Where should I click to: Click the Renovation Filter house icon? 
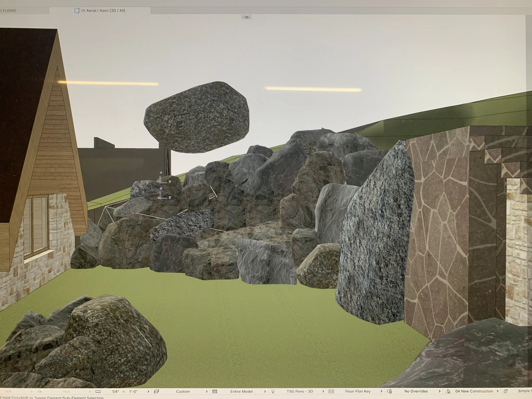[x=448, y=391]
